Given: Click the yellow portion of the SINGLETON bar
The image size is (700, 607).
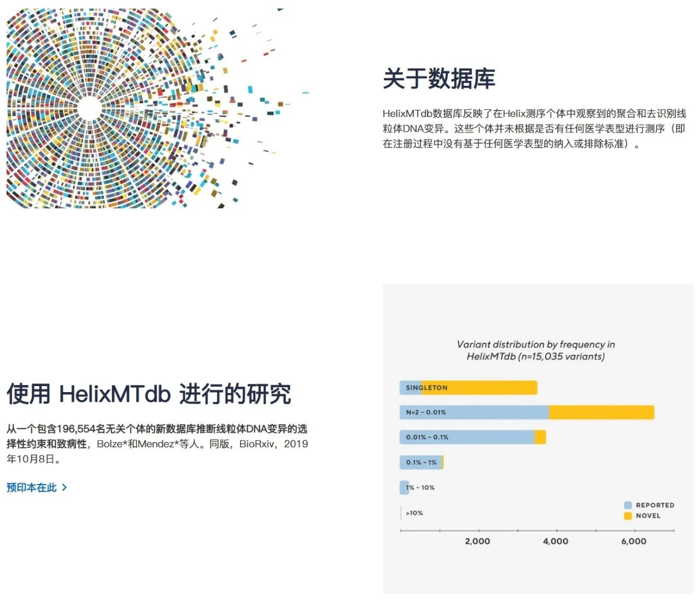Looking at the screenshot, I should click(x=492, y=388).
